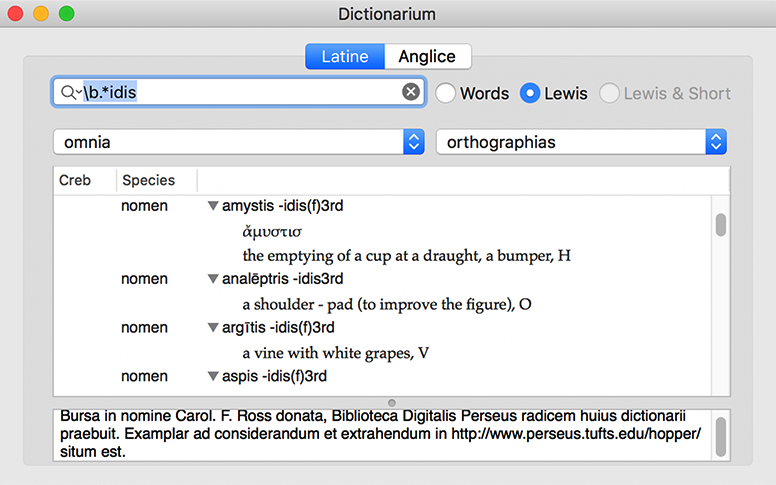
Task: Click the Creb column header
Action: pos(85,180)
